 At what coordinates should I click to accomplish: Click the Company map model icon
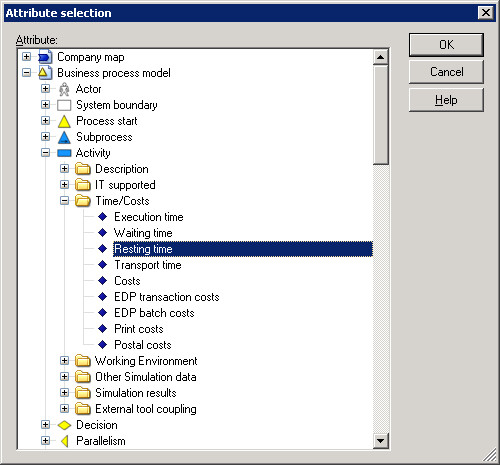45,57
